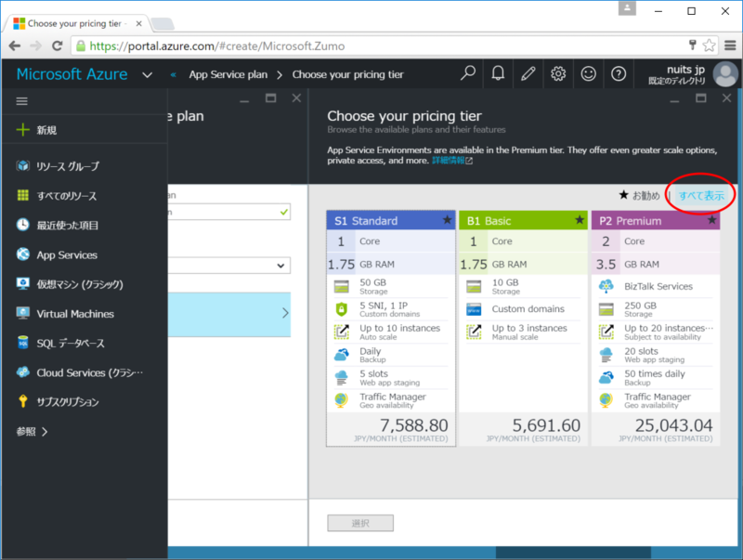Click the Chrome user profile button
Image resolution: width=743 pixels, height=560 pixels.
627,8
